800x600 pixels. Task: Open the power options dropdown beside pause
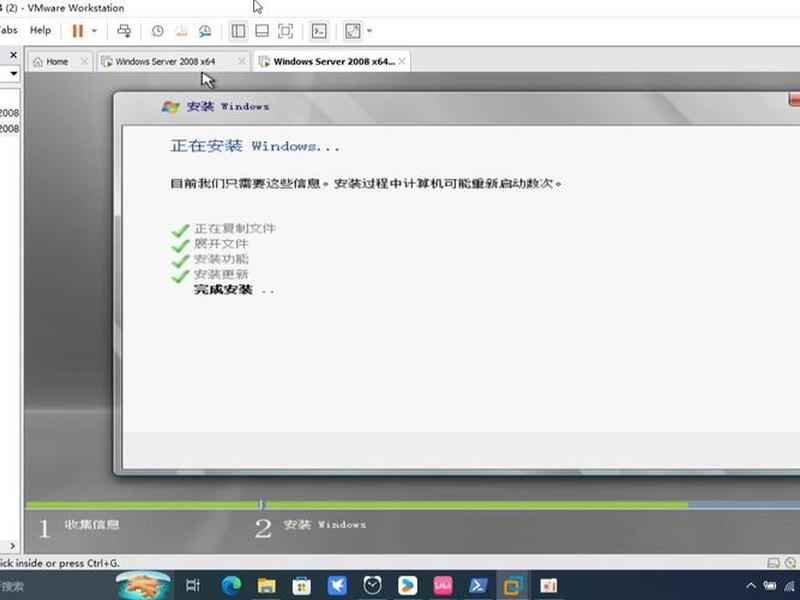click(94, 31)
